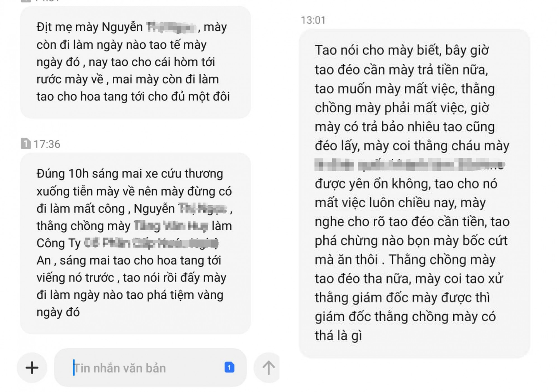Screen dimensions: 559x392
Task: Tap the SIM card icon beside 17:36
Action: (26, 144)
